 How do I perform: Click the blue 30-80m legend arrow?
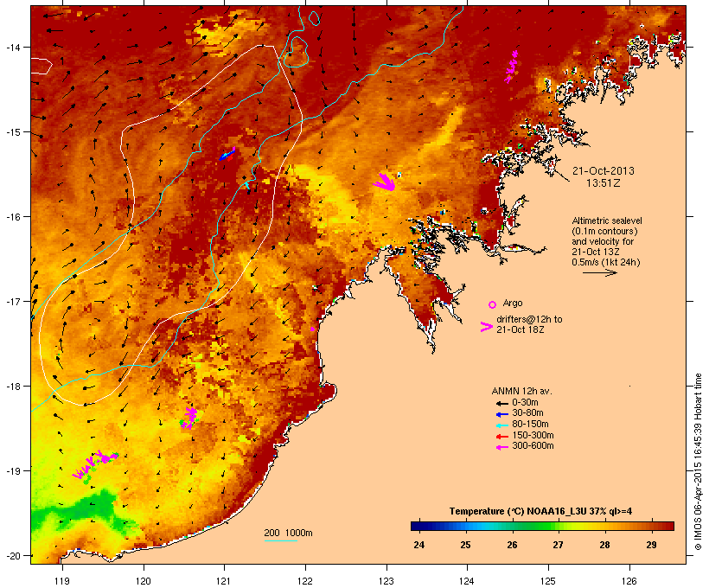501,414
